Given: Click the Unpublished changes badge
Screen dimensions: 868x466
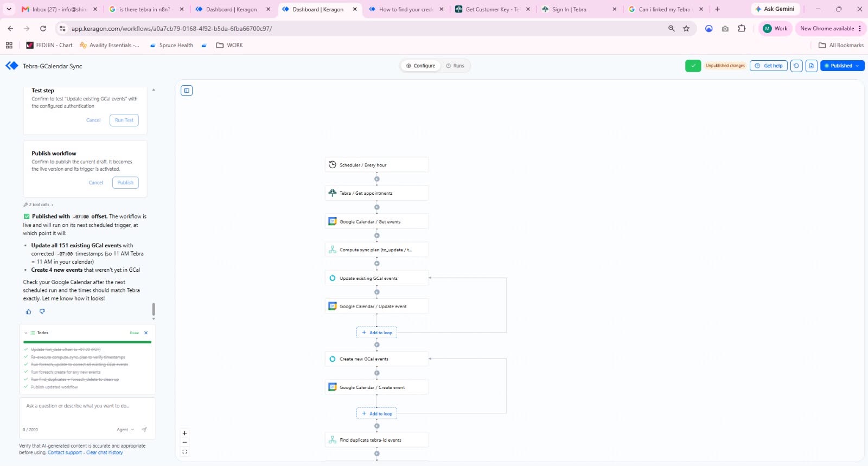Looking at the screenshot, I should 725,66.
